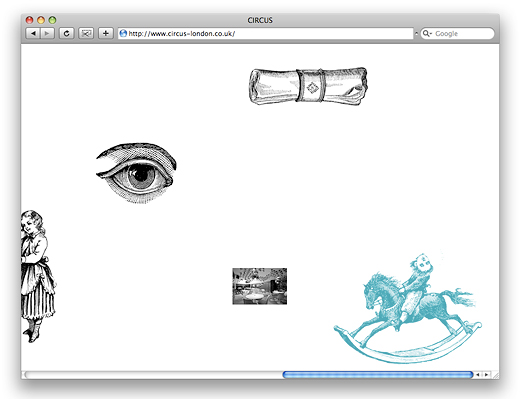The image size is (520, 399).
Task: Add bookmark using the plus button
Action: coord(106,33)
